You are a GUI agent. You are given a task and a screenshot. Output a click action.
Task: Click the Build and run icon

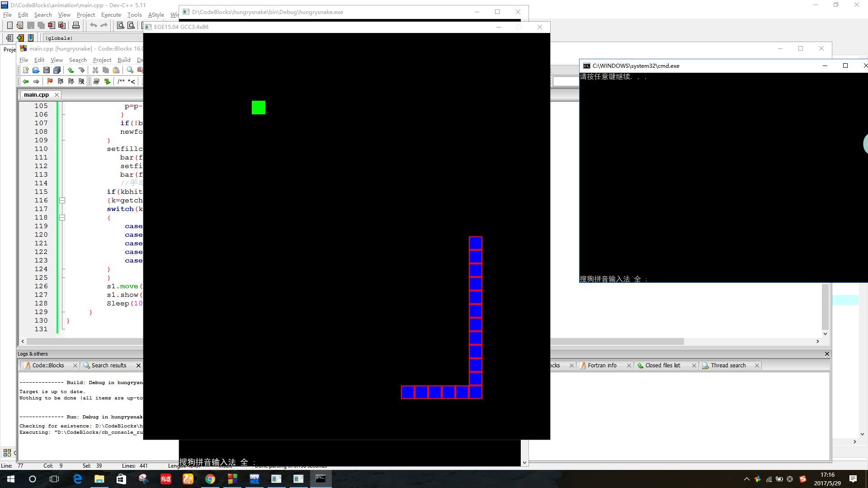tap(107, 81)
